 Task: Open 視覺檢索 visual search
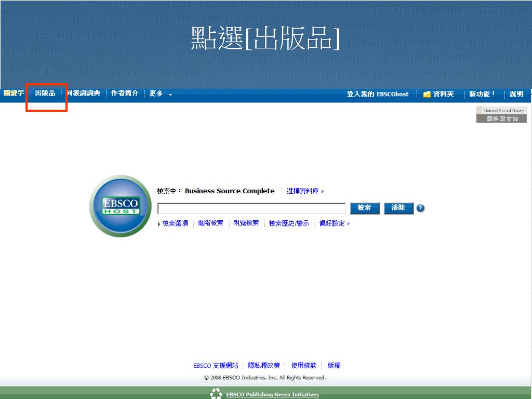pyautogui.click(x=246, y=223)
